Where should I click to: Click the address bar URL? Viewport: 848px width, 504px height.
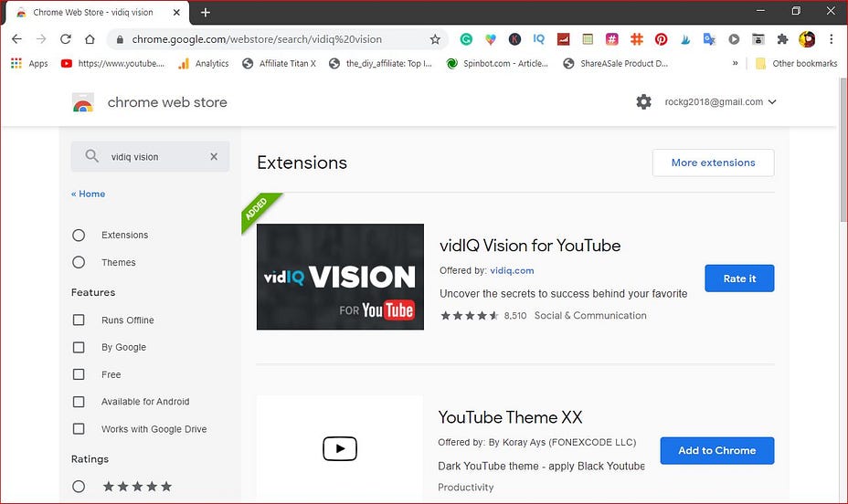coord(257,39)
